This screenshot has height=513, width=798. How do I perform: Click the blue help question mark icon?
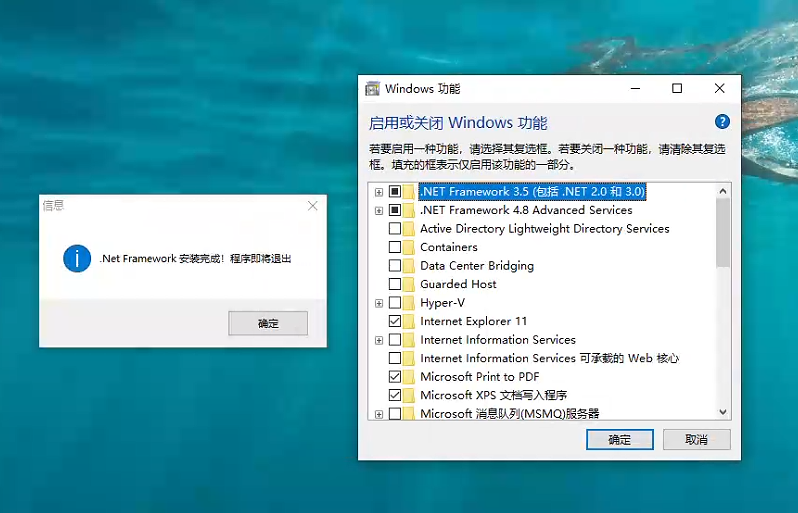pos(722,122)
